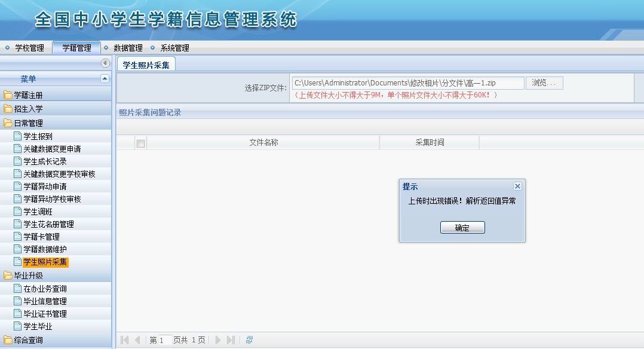Toggle the select-all checkbox in table header
The image size is (644, 349).
pyautogui.click(x=140, y=143)
